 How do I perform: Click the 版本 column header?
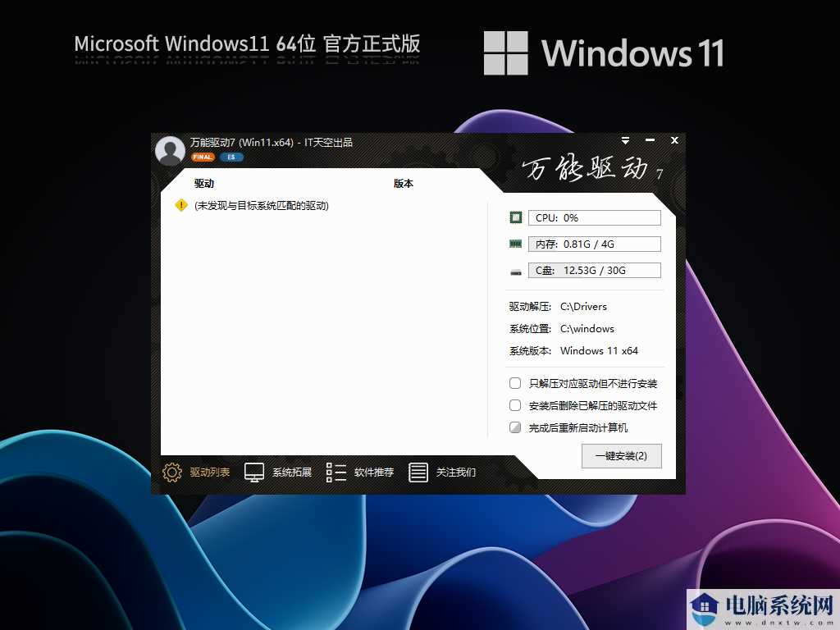(x=404, y=183)
